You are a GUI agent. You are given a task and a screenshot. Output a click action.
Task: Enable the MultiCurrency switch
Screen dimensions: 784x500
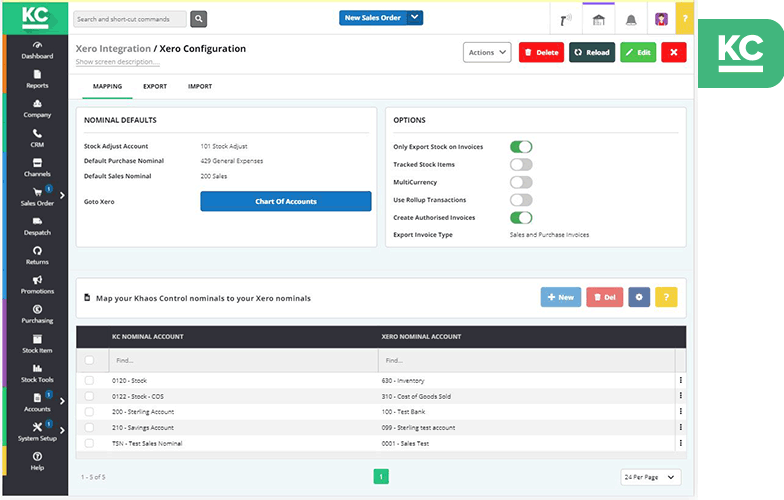tap(521, 182)
